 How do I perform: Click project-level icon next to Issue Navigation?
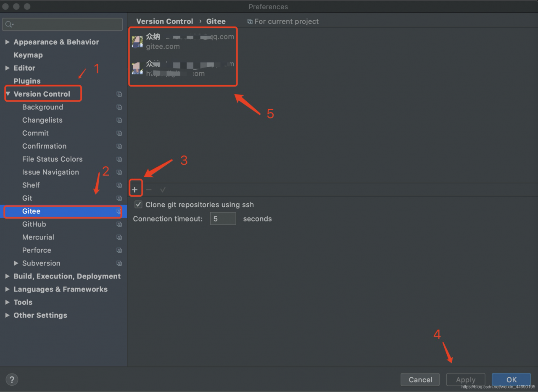click(119, 172)
